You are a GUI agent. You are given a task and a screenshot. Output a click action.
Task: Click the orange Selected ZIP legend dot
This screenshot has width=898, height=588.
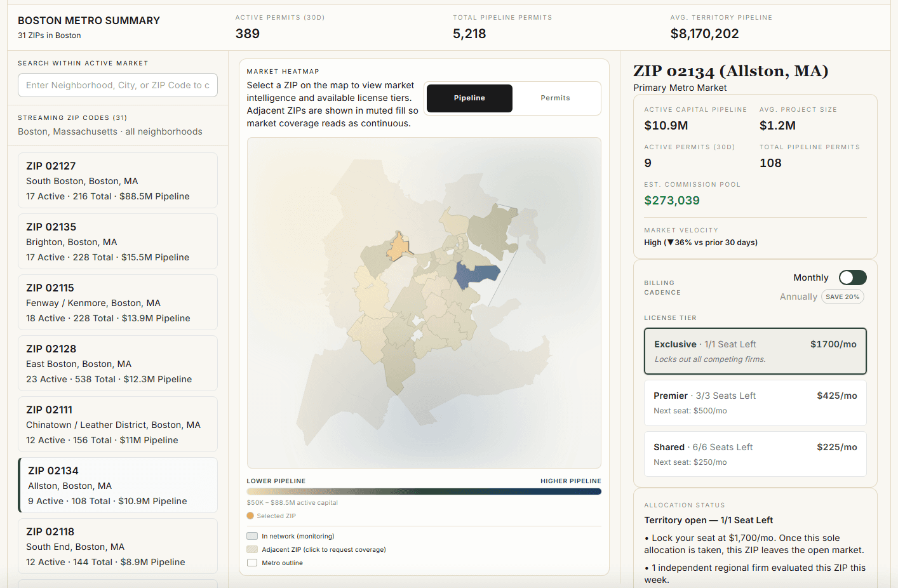point(250,516)
